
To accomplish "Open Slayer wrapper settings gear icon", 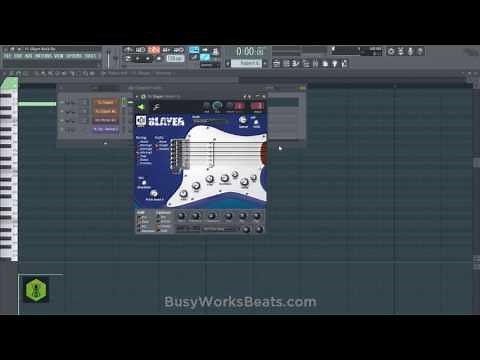I will [x=143, y=96].
